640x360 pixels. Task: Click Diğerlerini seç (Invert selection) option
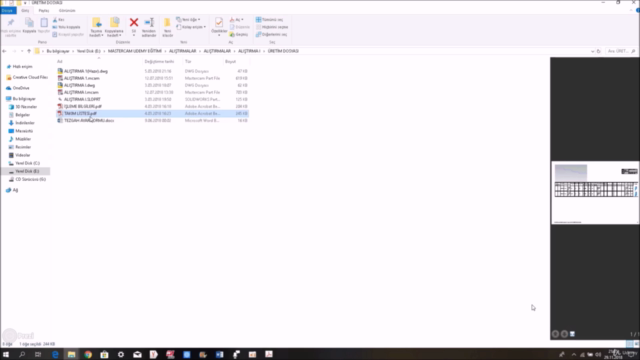point(271,34)
